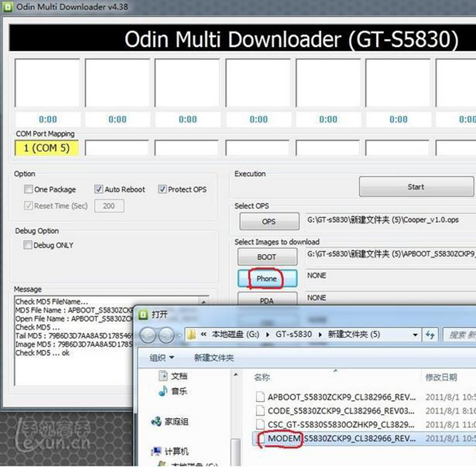476x467 pixels.
Task: Click the GT-s5830 breadcrumb
Action: coord(293,335)
